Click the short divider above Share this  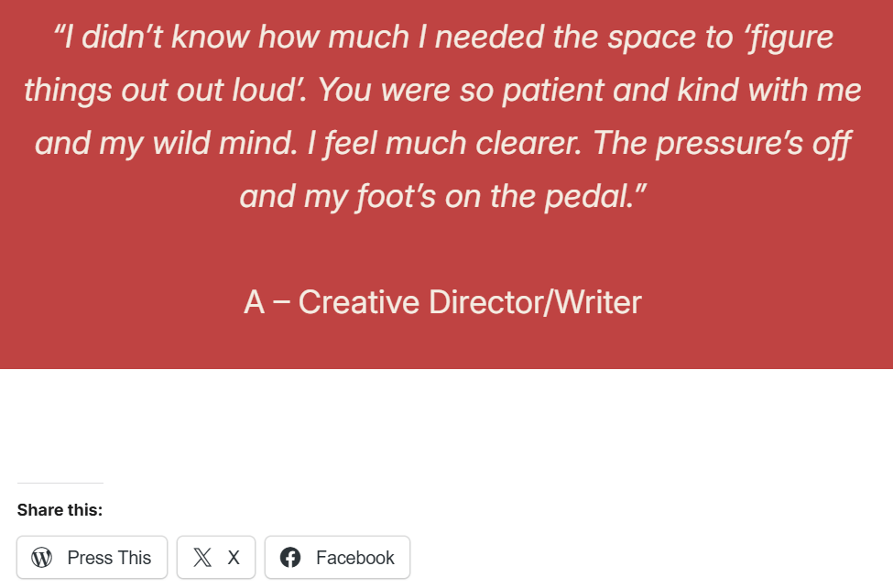tap(60, 483)
